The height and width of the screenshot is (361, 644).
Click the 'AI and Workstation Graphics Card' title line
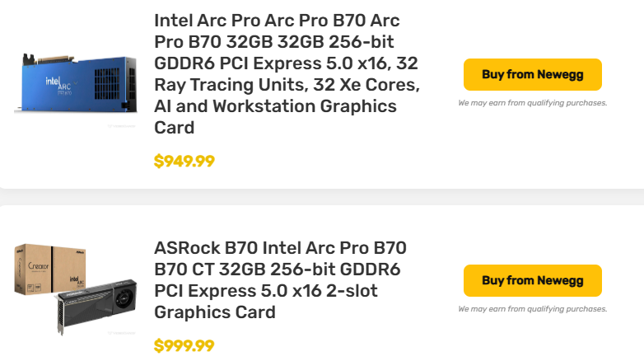coord(275,106)
